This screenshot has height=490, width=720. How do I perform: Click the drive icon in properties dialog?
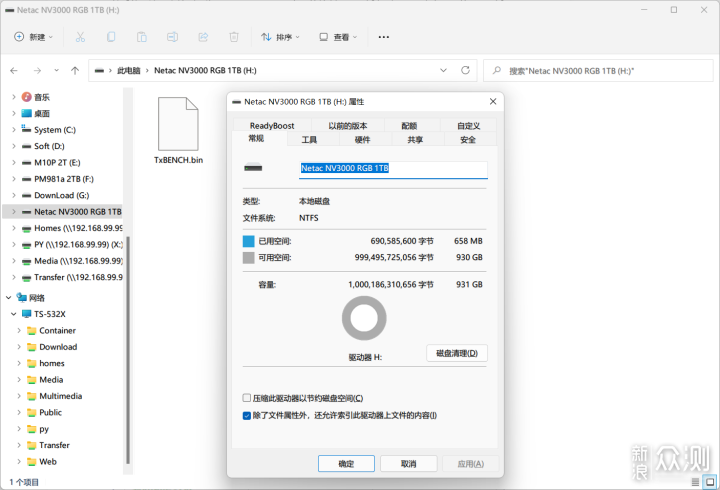(253, 168)
